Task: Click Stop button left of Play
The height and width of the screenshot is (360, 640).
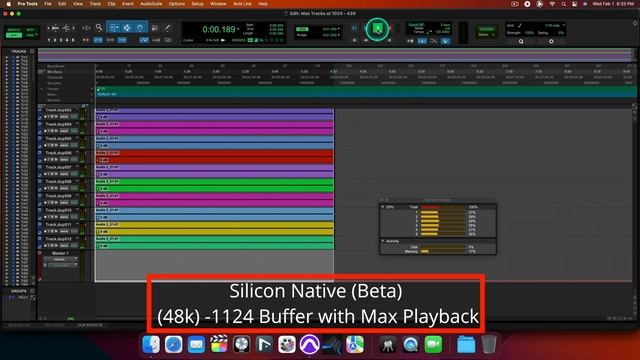Action: click(365, 29)
